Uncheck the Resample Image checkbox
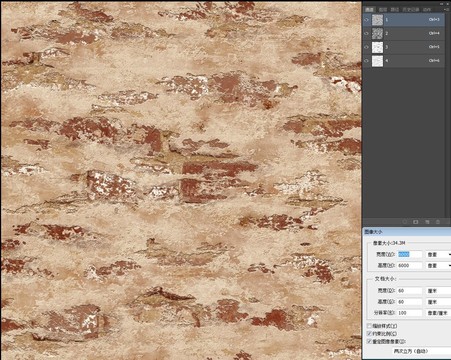Viewport: 451px width, 360px height. click(369, 341)
